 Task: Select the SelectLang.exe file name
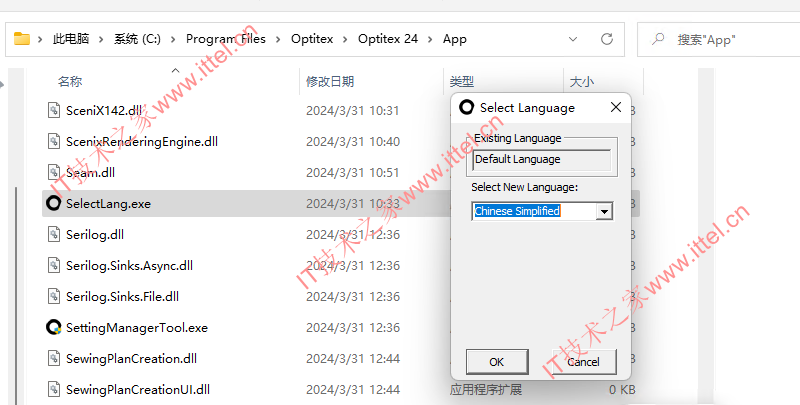coord(108,204)
